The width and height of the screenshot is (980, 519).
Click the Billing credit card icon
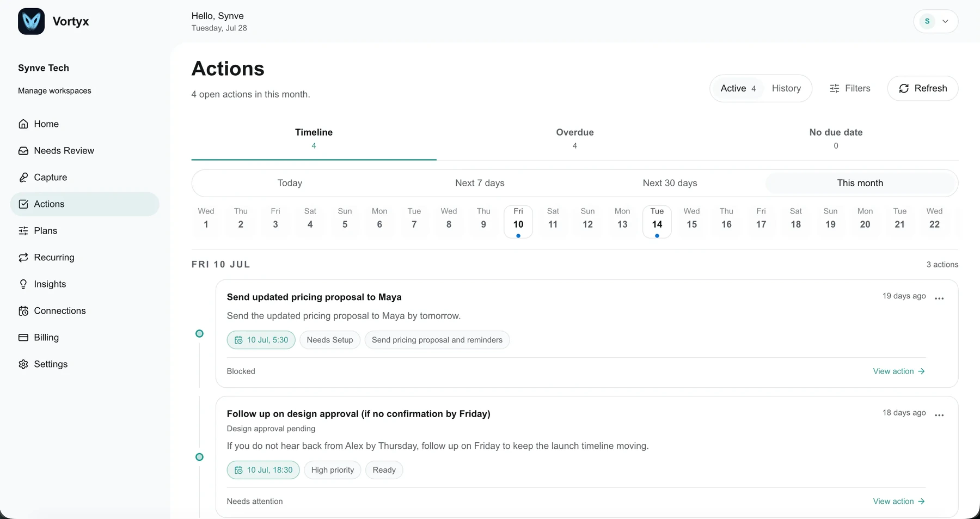[x=23, y=338]
